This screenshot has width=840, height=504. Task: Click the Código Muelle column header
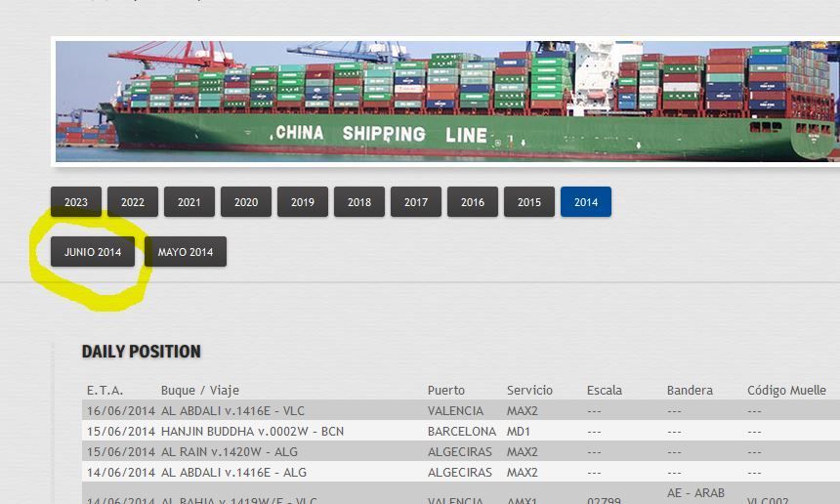[x=786, y=391]
